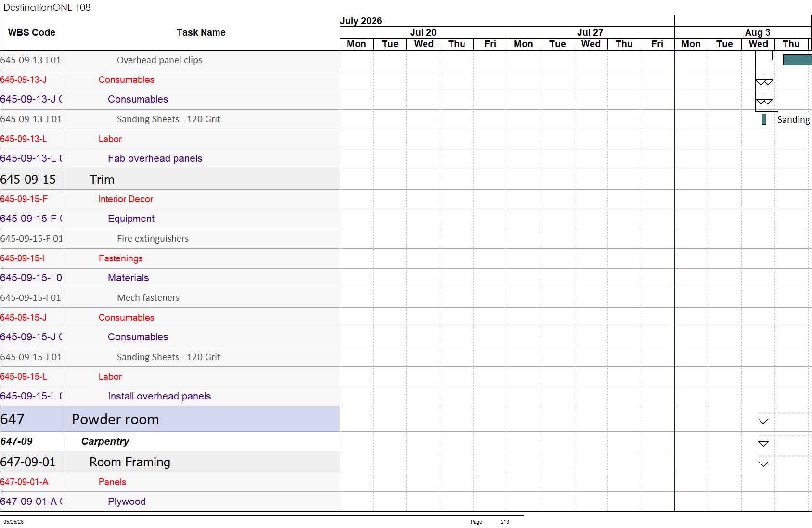
Task: Click the Powder room summary milestone triangle
Action: 763,421
